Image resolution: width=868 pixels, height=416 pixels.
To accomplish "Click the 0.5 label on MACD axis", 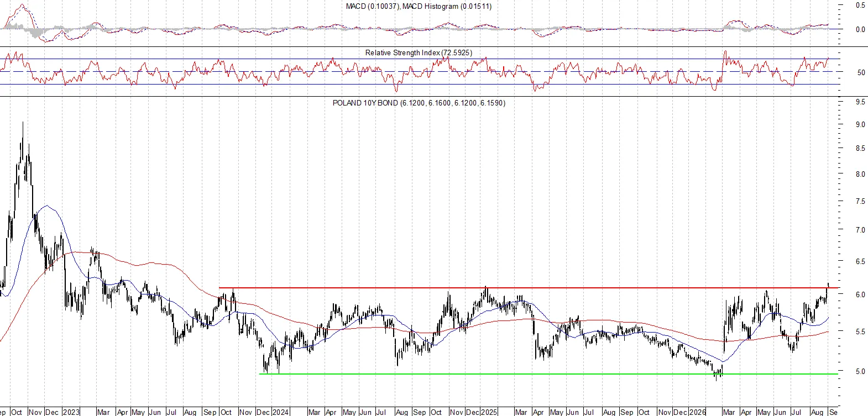I will (860, 6).
